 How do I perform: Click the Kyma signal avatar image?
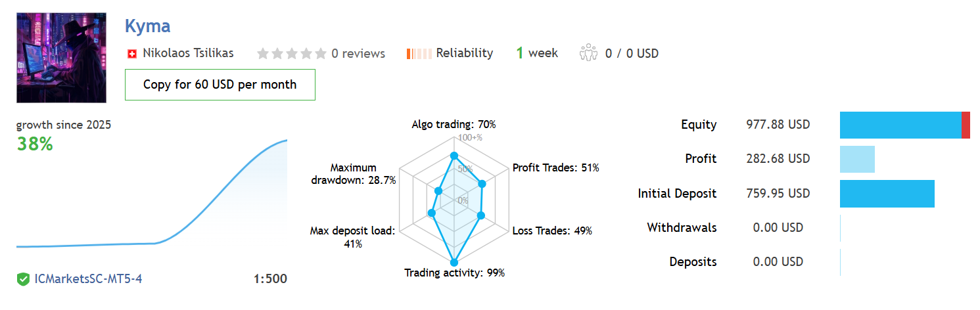coord(61,57)
